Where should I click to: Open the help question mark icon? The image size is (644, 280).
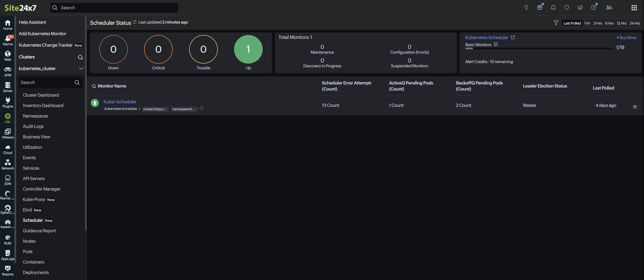coord(594,8)
